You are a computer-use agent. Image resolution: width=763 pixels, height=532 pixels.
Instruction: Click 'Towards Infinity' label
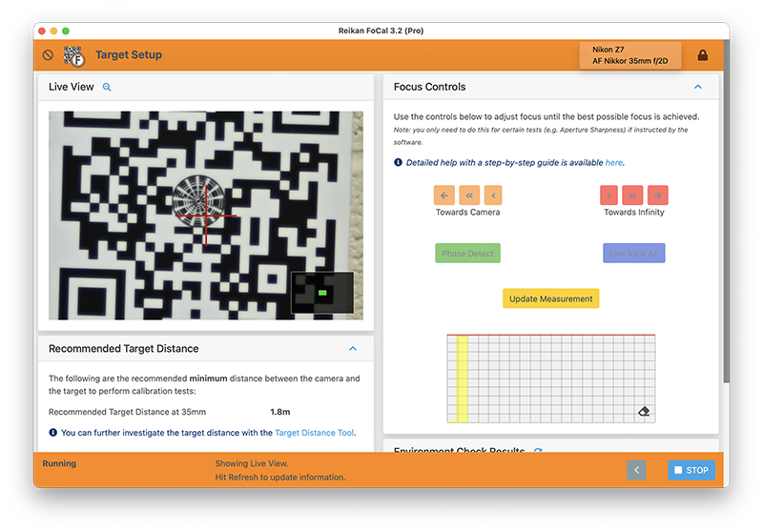coord(633,212)
